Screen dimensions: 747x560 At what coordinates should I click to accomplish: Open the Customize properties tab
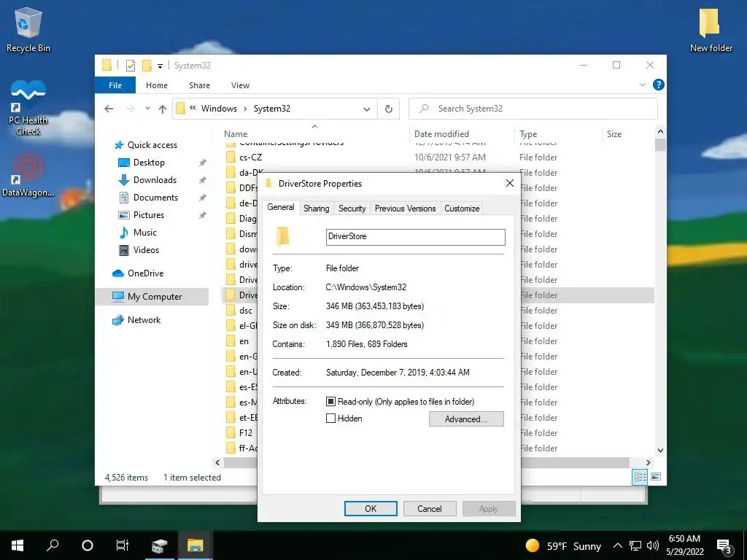point(462,209)
